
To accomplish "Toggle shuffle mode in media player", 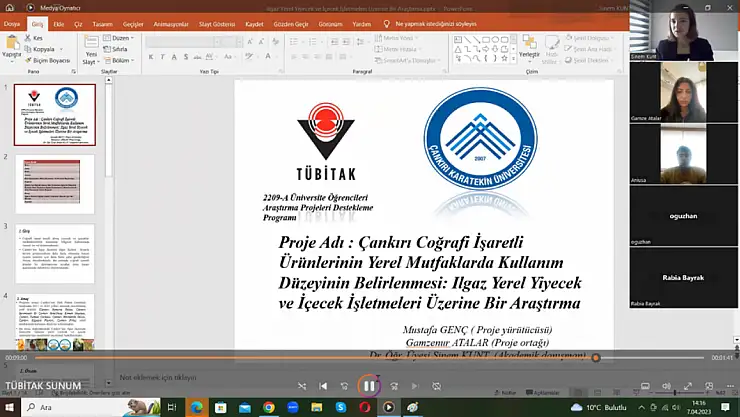I will [302, 386].
